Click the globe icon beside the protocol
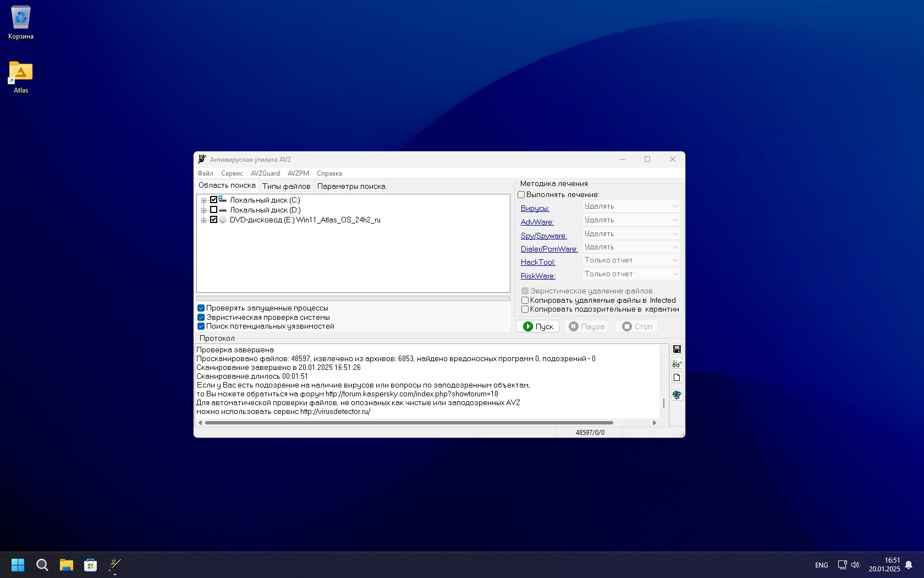 click(x=676, y=395)
